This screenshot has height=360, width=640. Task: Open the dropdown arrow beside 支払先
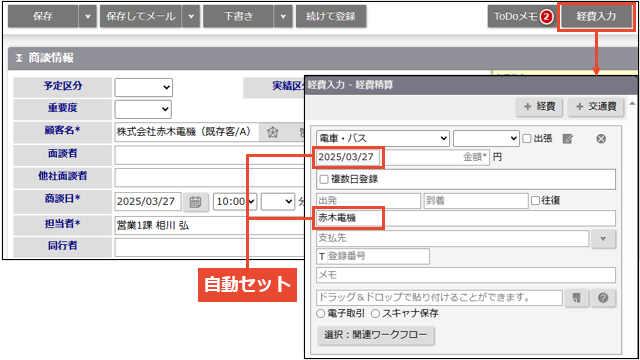pyautogui.click(x=603, y=239)
